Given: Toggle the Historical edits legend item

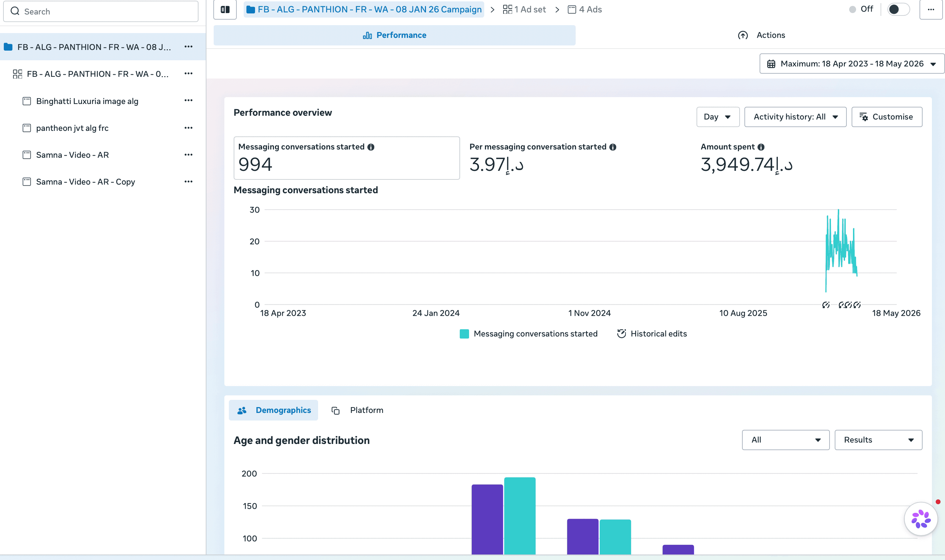Looking at the screenshot, I should point(652,334).
